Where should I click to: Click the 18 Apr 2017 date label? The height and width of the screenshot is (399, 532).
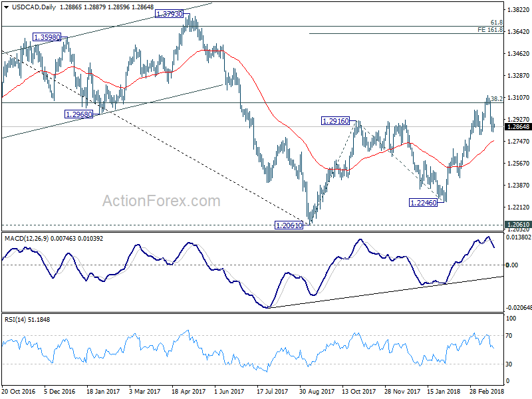[x=189, y=391]
